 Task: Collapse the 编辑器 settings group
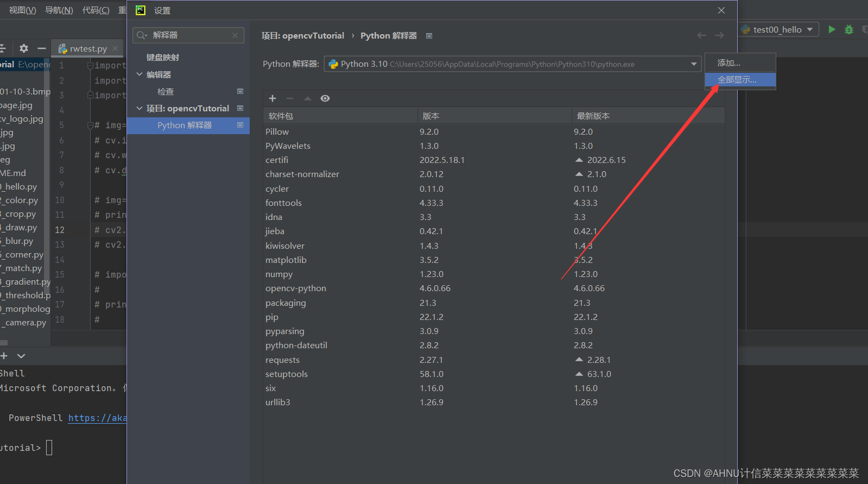(x=140, y=74)
